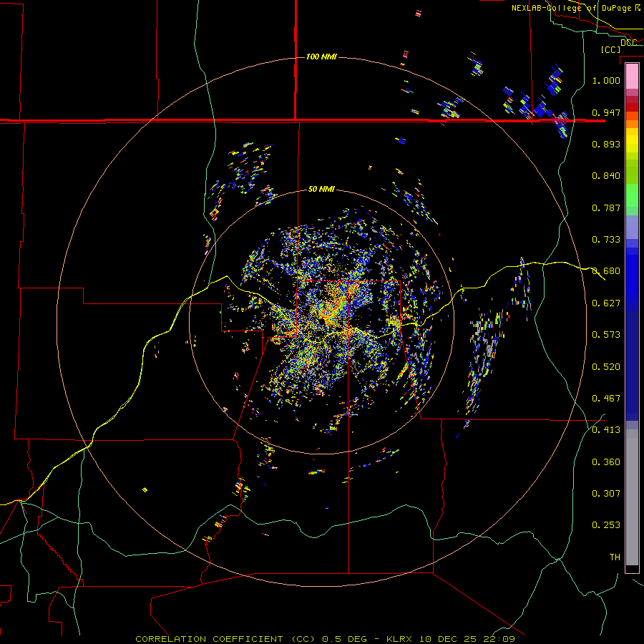Click the 50 NMI range ring label
Viewport: 644px width, 644px height.
pyautogui.click(x=321, y=189)
